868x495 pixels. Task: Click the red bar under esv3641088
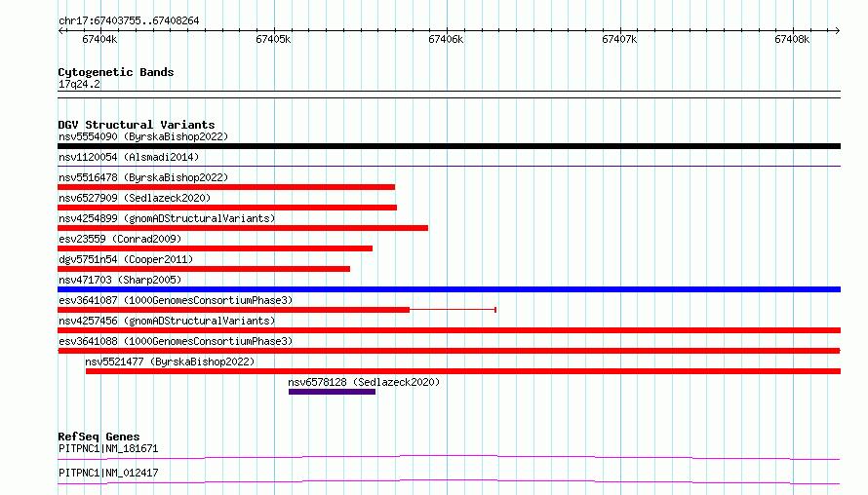pyautogui.click(x=449, y=351)
